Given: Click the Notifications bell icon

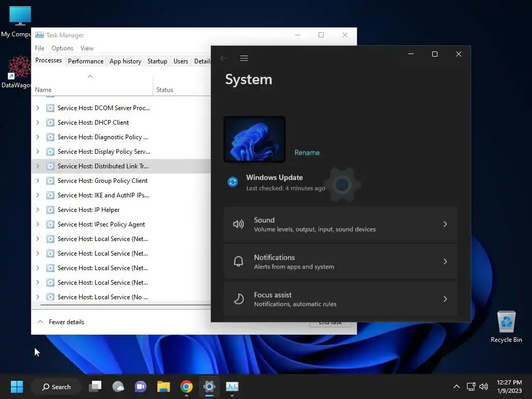Looking at the screenshot, I should [238, 262].
